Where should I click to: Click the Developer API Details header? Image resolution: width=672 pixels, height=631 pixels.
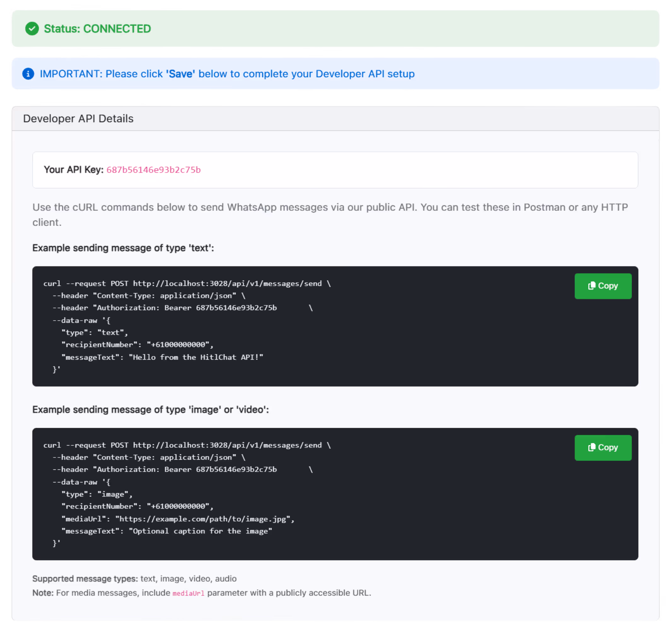tap(78, 118)
